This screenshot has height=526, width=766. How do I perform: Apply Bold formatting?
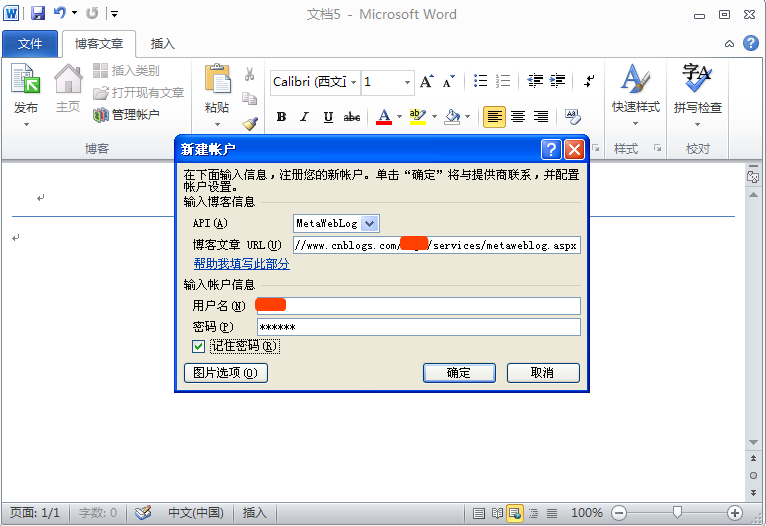coord(281,117)
